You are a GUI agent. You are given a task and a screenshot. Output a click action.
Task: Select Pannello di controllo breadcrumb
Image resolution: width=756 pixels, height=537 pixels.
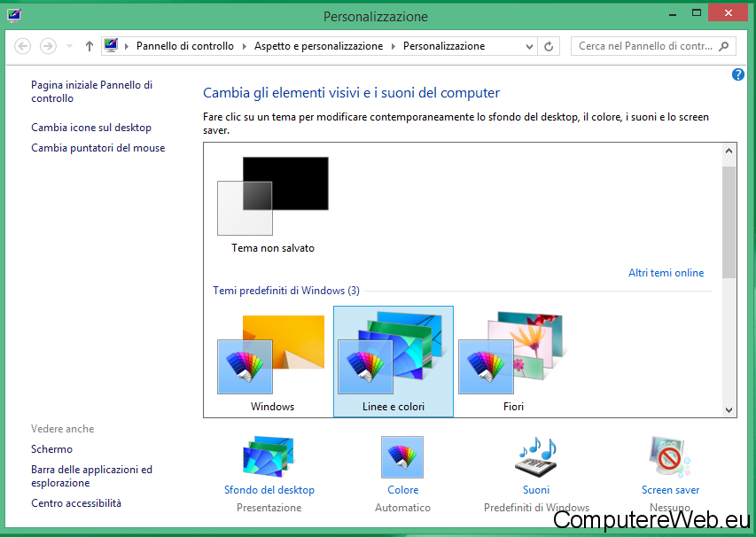pos(185,46)
